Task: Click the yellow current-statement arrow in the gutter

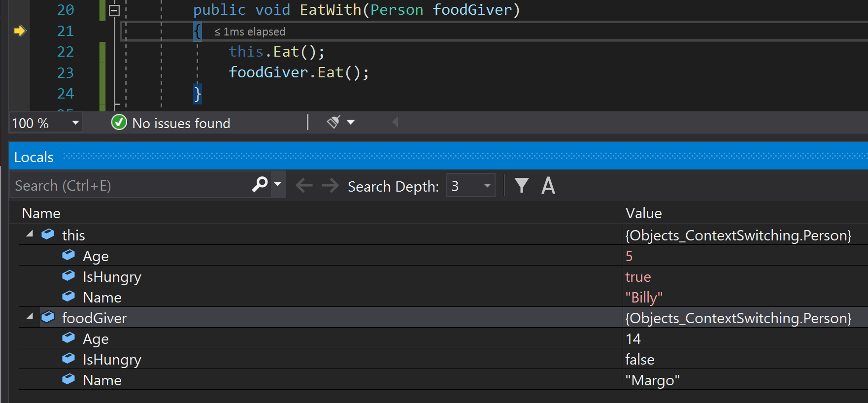Action: pyautogui.click(x=19, y=31)
